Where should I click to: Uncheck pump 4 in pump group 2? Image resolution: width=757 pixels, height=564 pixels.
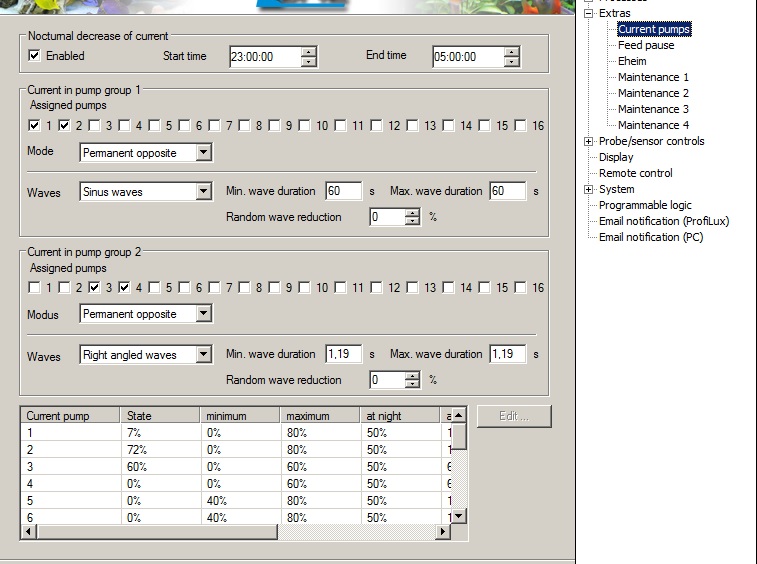click(124, 288)
